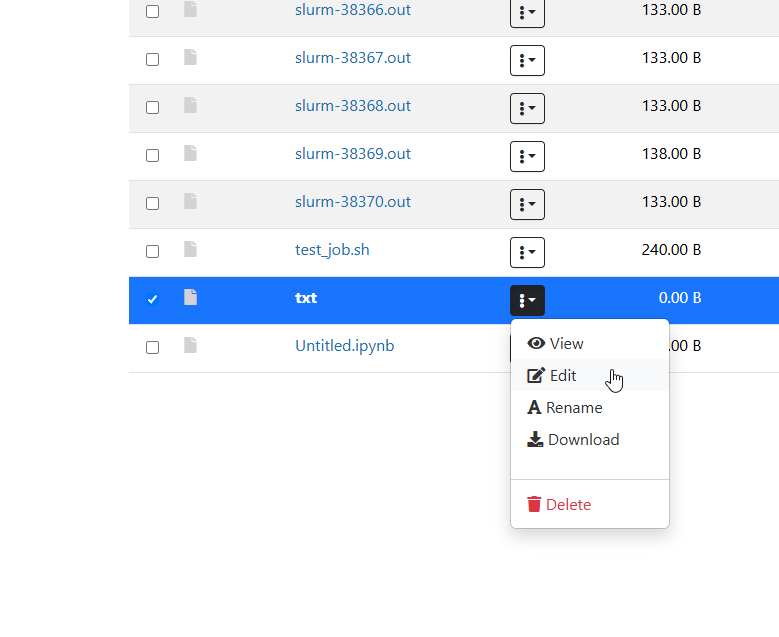Image resolution: width=779 pixels, height=637 pixels.
Task: Tick the checkbox for slurm-38368.out
Action: click(x=153, y=107)
